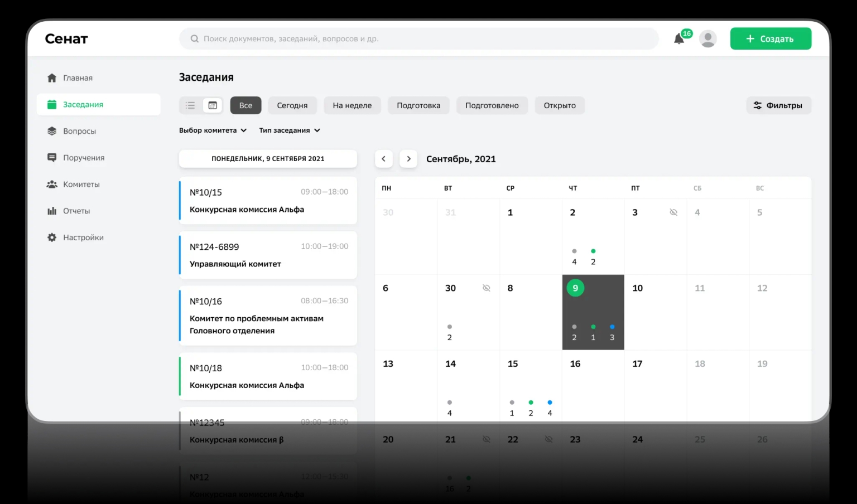
Task: Click the Сенат logo
Action: click(66, 38)
